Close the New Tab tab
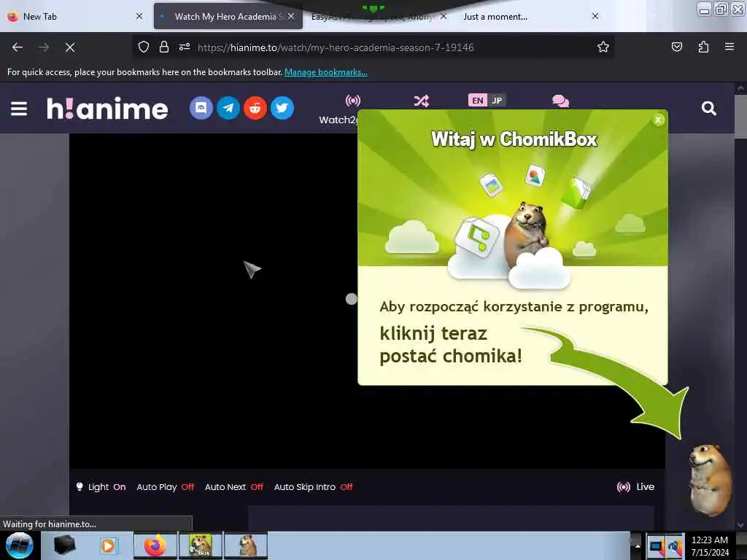This screenshot has width=747, height=560. tap(139, 16)
